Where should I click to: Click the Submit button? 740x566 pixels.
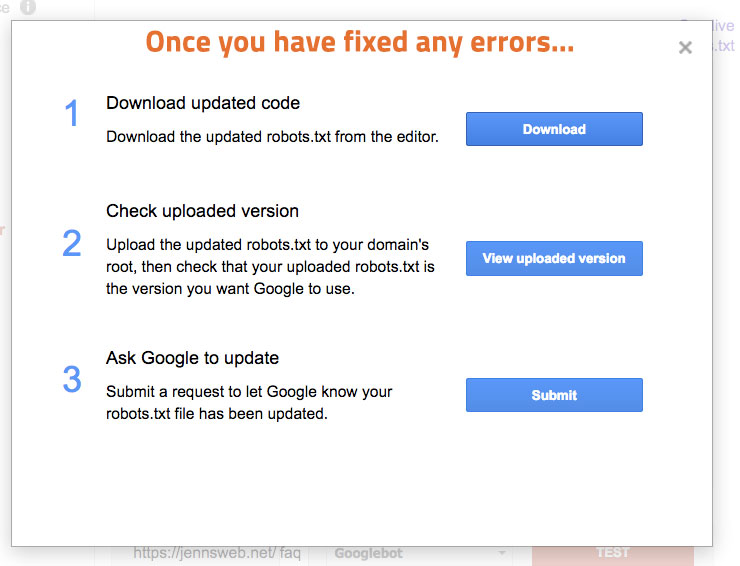click(x=554, y=395)
